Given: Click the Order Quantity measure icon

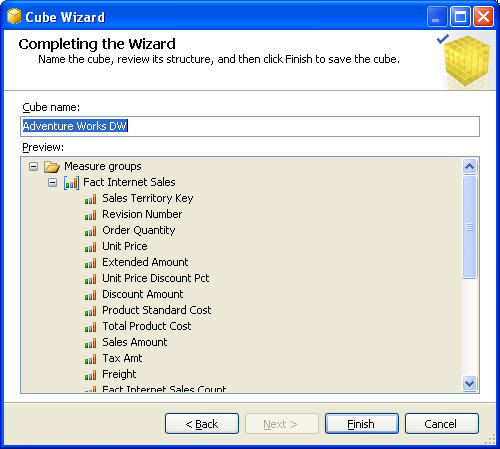Looking at the screenshot, I should (90, 231).
